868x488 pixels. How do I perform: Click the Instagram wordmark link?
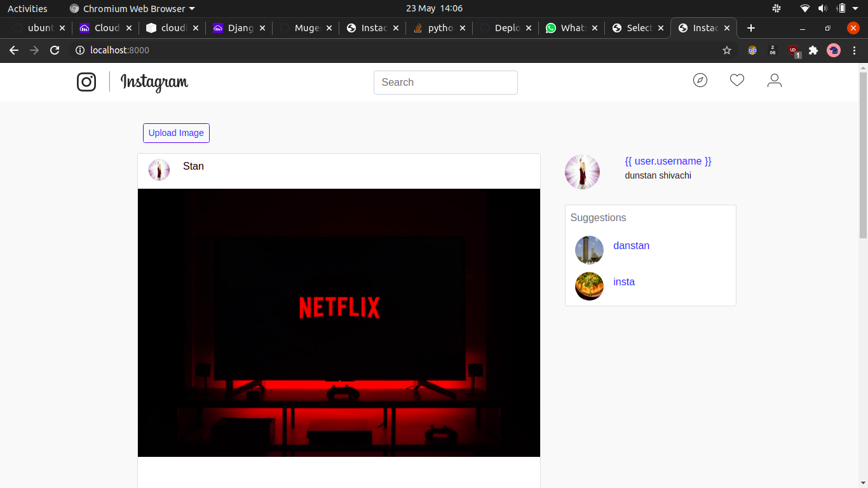pos(154,82)
